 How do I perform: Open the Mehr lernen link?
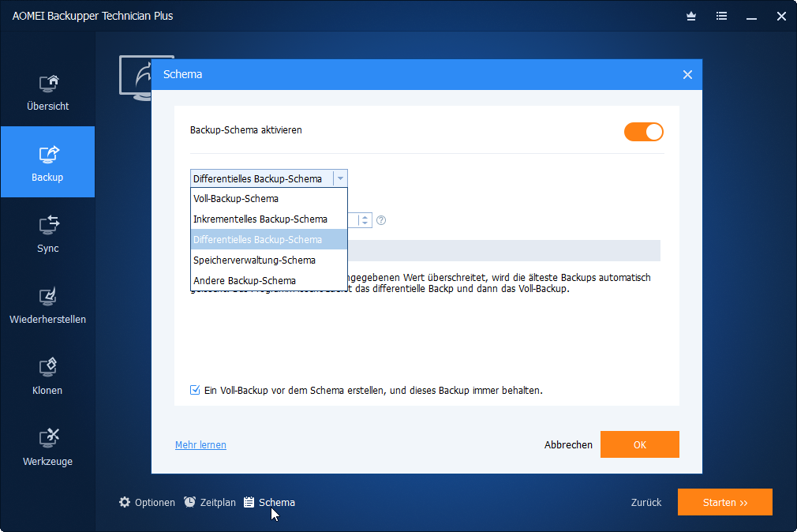[200, 445]
